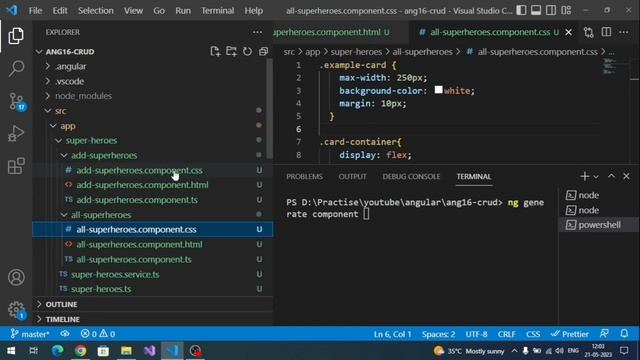Collapse all folders in Explorer
The image size is (640, 360).
(263, 51)
